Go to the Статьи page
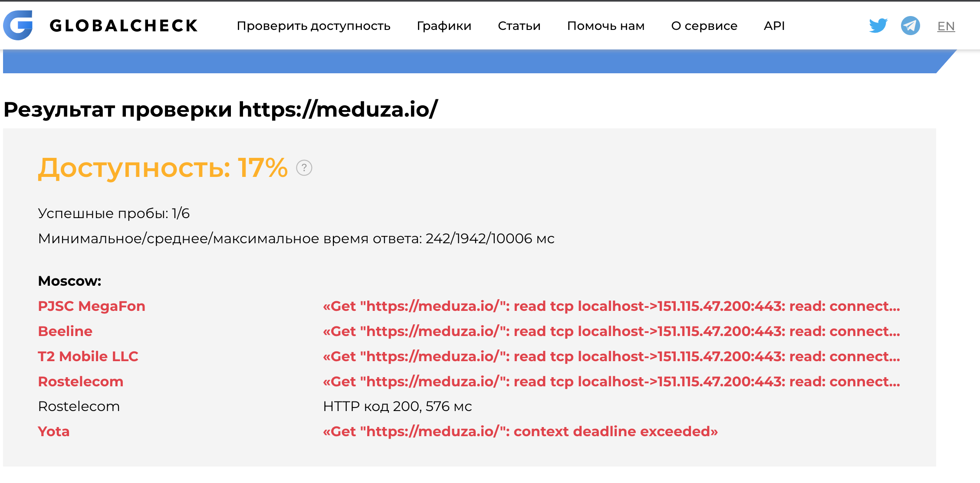The width and height of the screenshot is (980, 483). (519, 26)
